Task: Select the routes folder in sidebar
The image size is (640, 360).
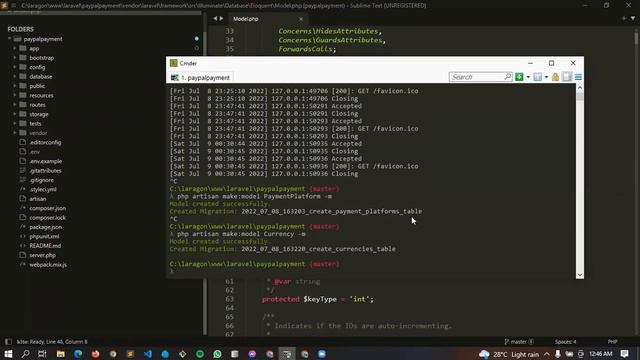Action: tap(37, 105)
